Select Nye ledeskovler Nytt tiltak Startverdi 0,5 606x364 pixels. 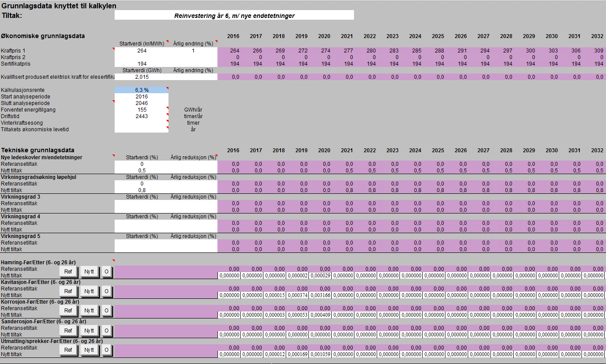(141, 170)
